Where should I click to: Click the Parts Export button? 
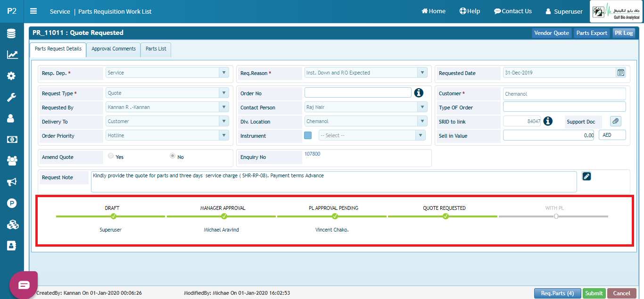[592, 33]
